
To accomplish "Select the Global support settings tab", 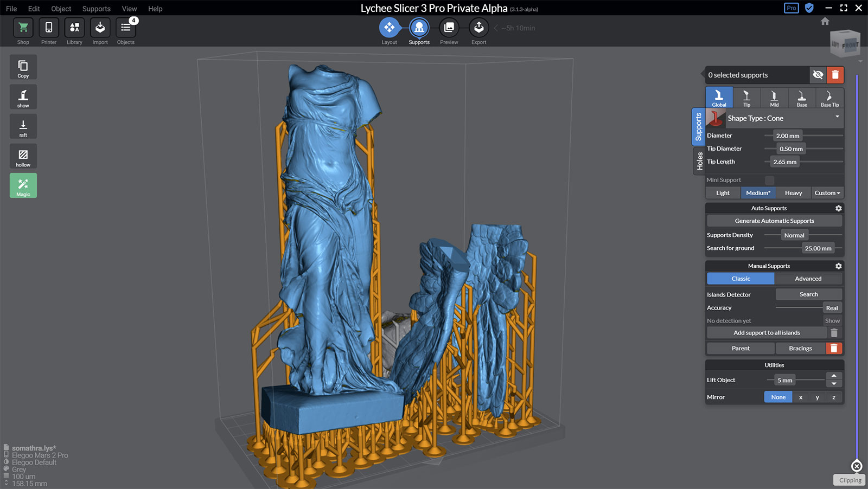I will [719, 98].
